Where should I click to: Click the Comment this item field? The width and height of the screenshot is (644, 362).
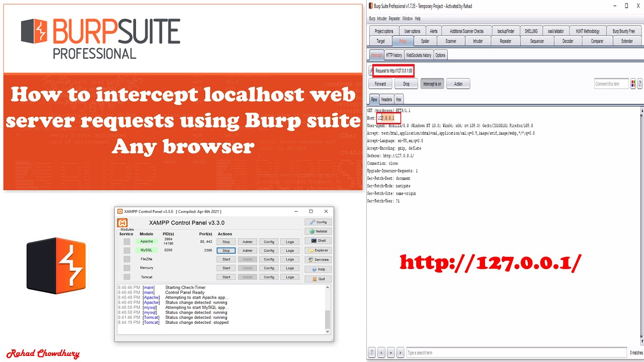(611, 84)
